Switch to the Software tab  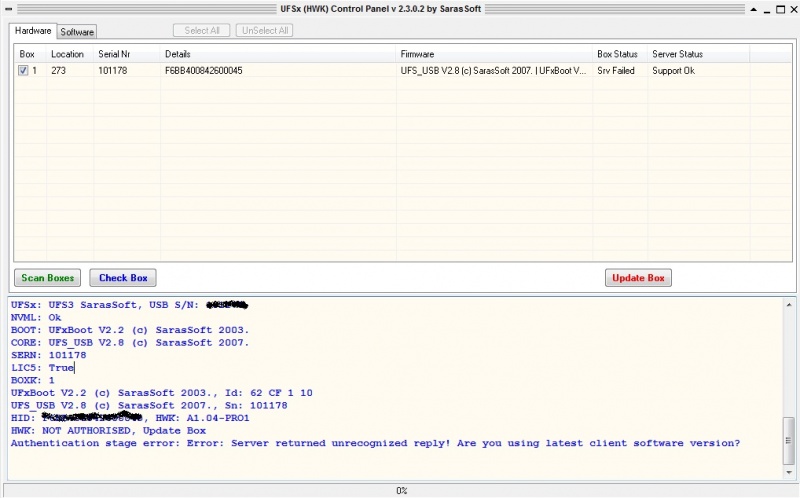pos(77,32)
